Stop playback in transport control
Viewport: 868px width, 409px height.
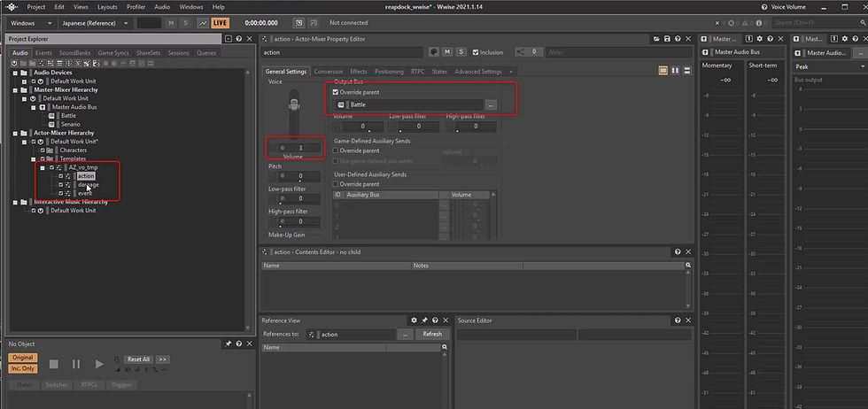point(54,364)
